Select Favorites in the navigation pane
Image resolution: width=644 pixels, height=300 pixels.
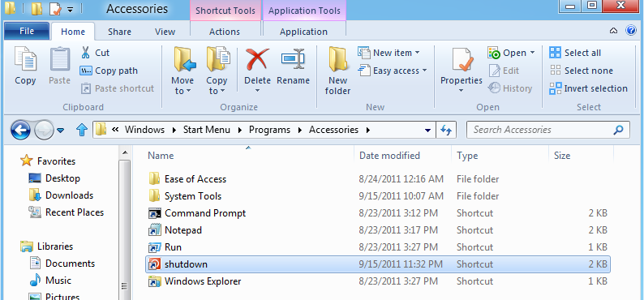pos(48,161)
